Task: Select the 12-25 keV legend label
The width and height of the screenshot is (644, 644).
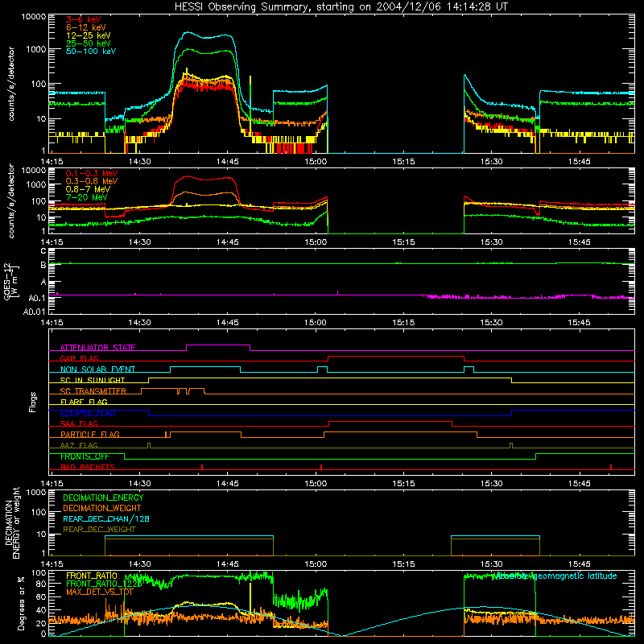Action: 89,35
